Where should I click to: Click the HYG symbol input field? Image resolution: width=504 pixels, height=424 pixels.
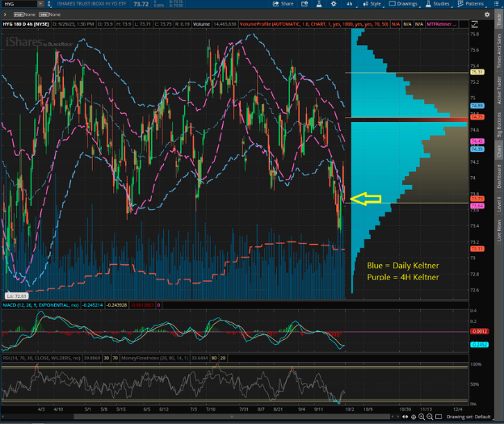(x=19, y=4)
